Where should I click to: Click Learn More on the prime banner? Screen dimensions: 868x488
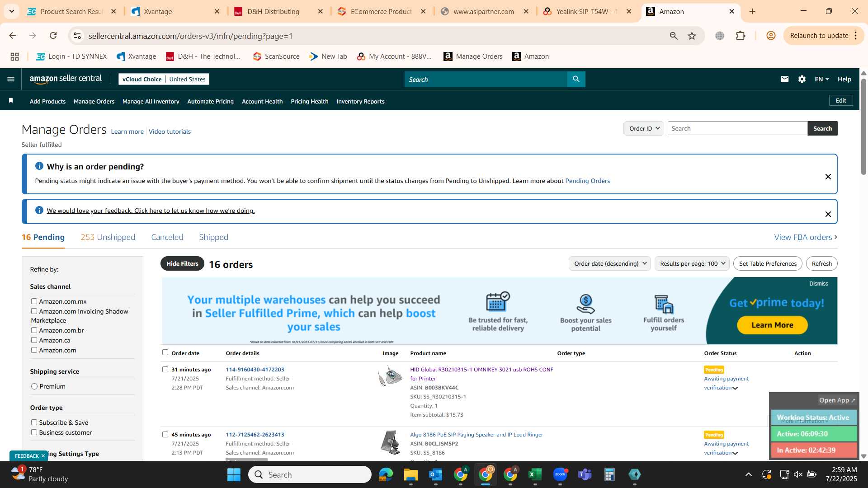coord(772,325)
